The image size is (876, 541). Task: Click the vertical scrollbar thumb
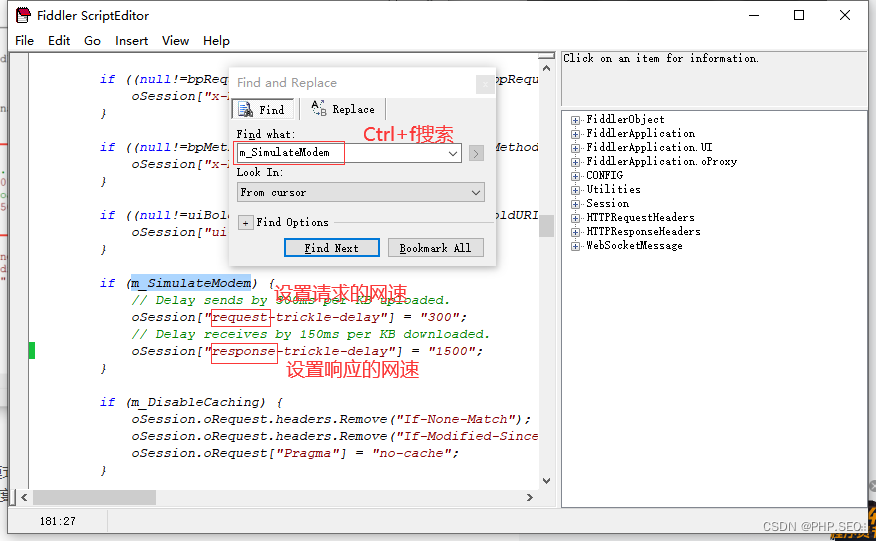click(546, 226)
